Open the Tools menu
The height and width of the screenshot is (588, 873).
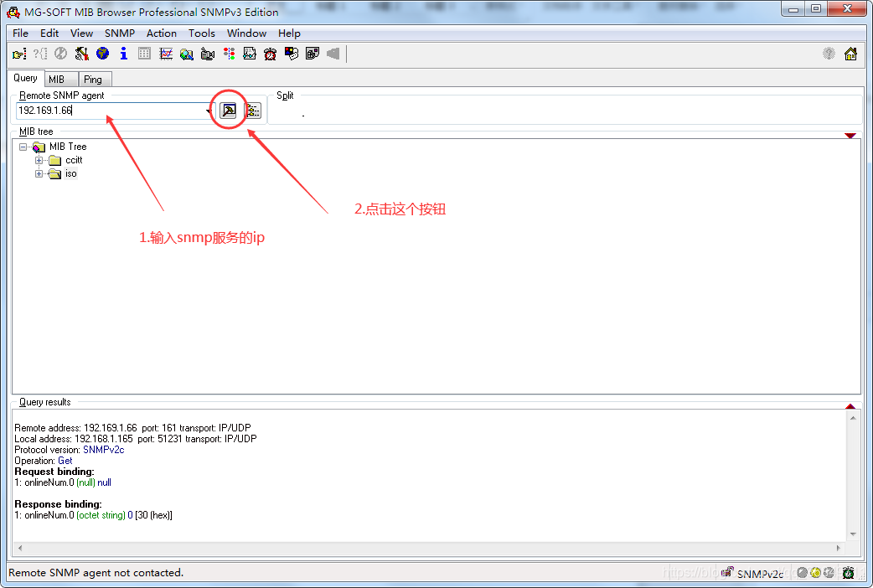click(202, 34)
